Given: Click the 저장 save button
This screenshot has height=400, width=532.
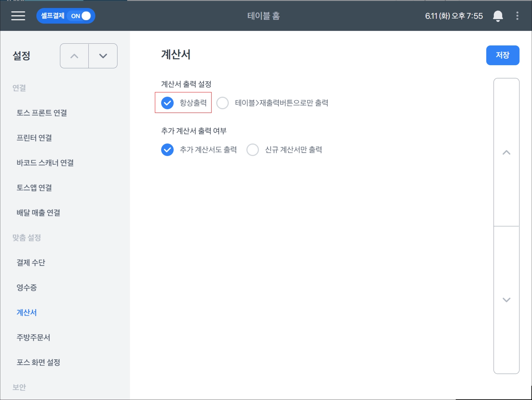Looking at the screenshot, I should point(502,55).
